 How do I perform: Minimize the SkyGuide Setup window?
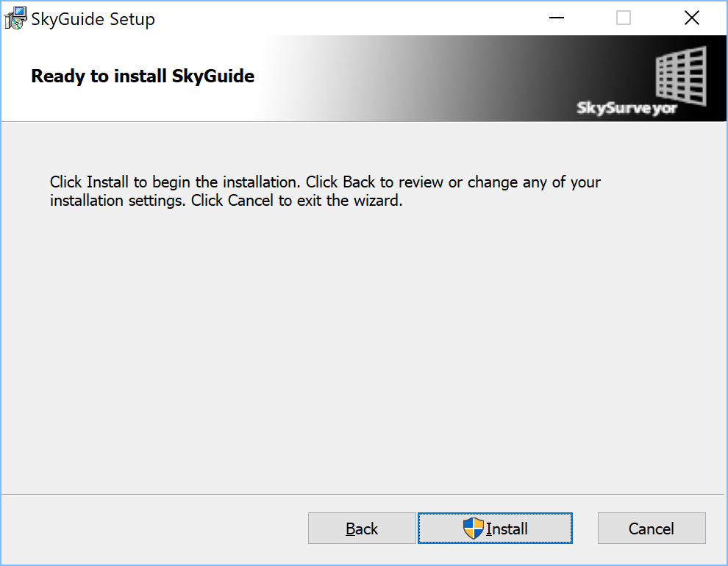556,18
